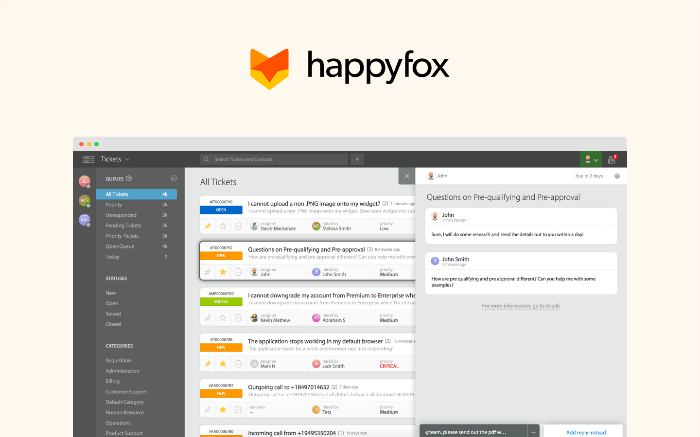Expand the Tickets module dropdown

128,159
